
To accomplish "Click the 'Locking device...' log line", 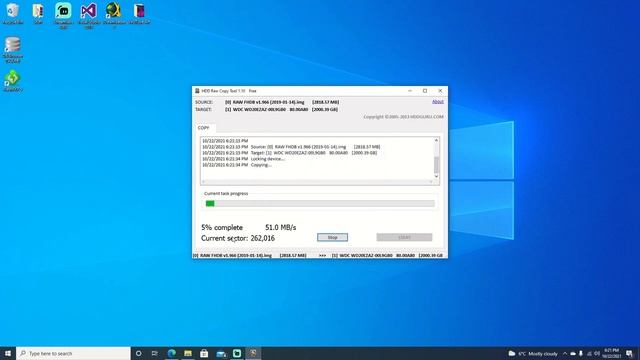I will tap(243, 159).
